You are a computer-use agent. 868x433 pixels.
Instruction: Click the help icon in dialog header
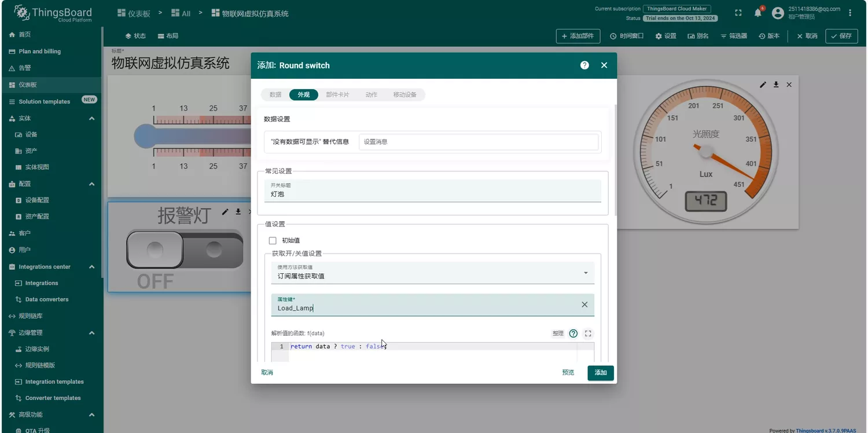(584, 65)
